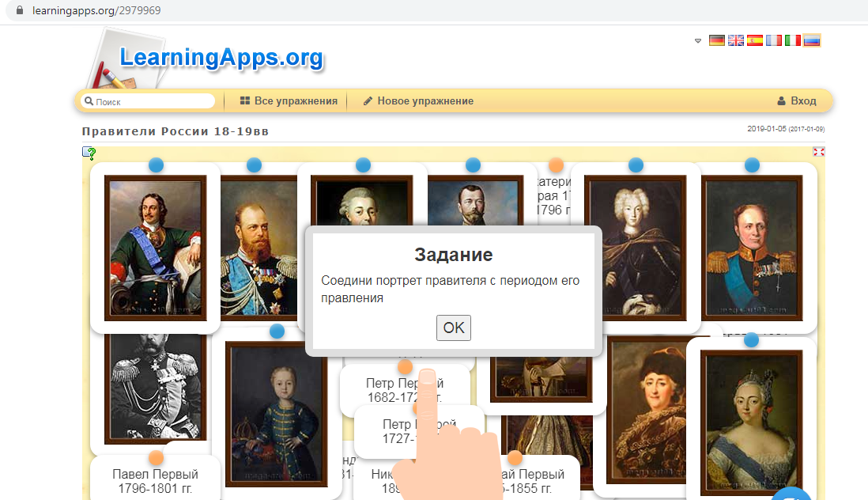Viewport: 868px width, 500px height.
Task: Pick the Italian flag language icon
Action: click(x=793, y=40)
